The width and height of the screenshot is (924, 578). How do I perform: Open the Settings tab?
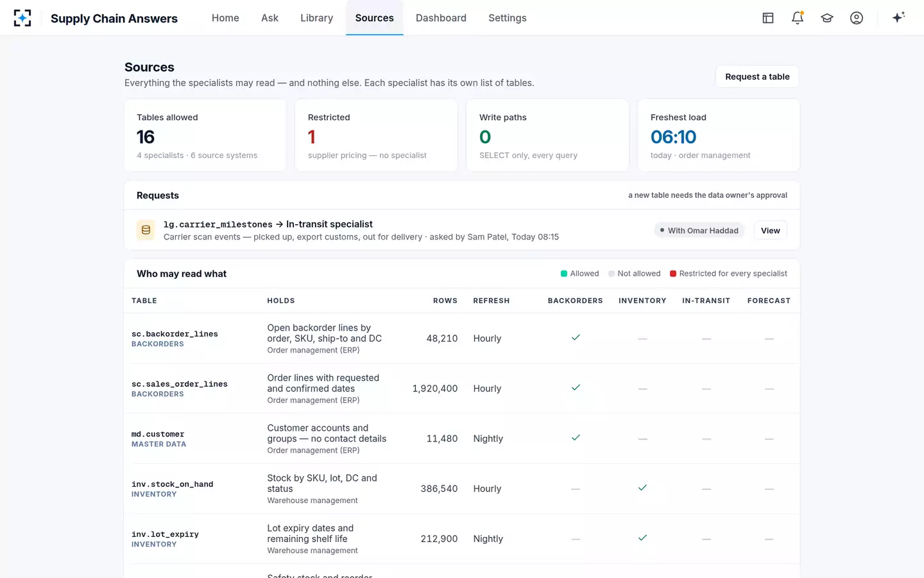click(x=508, y=18)
